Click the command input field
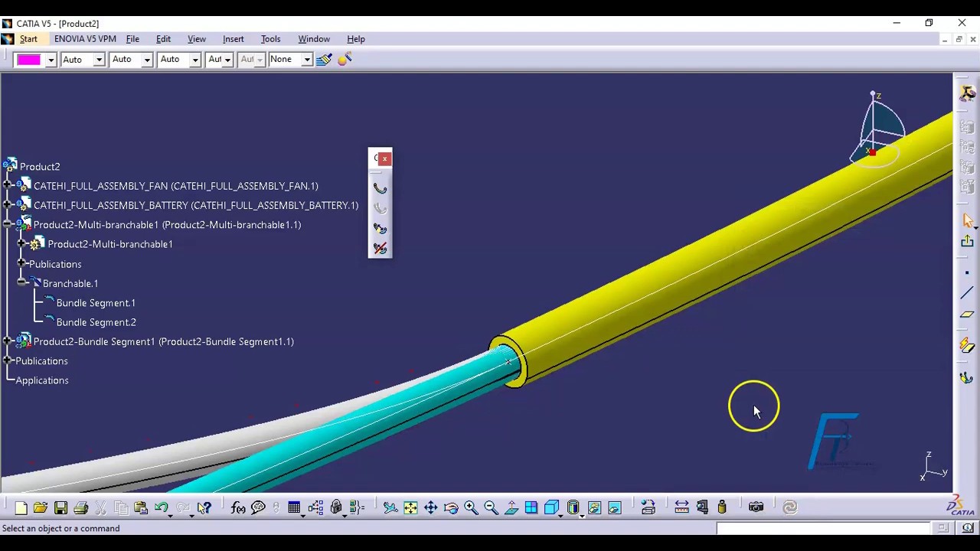The width and height of the screenshot is (980, 551). pyautogui.click(x=823, y=528)
